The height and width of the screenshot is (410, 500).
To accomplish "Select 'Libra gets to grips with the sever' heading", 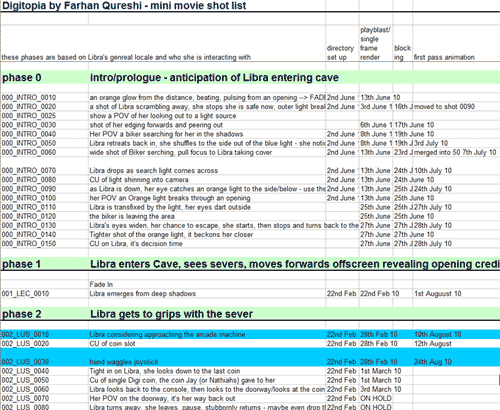I will (171, 314).
